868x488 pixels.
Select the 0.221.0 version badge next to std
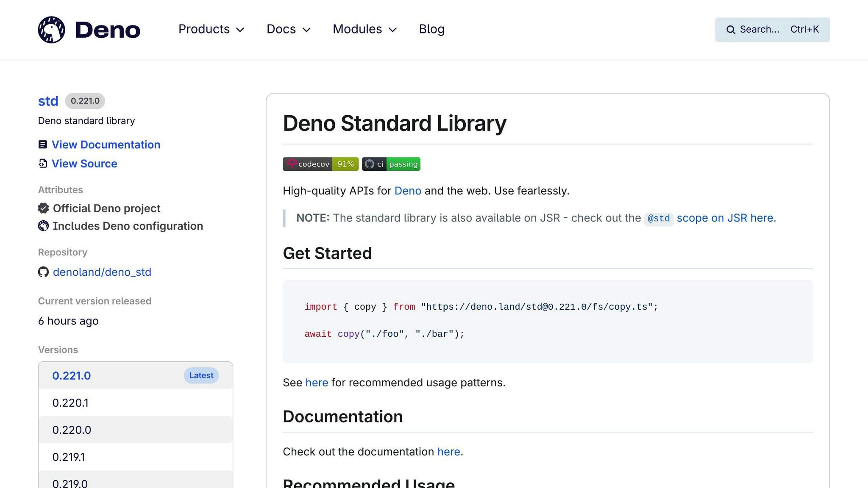coord(85,101)
